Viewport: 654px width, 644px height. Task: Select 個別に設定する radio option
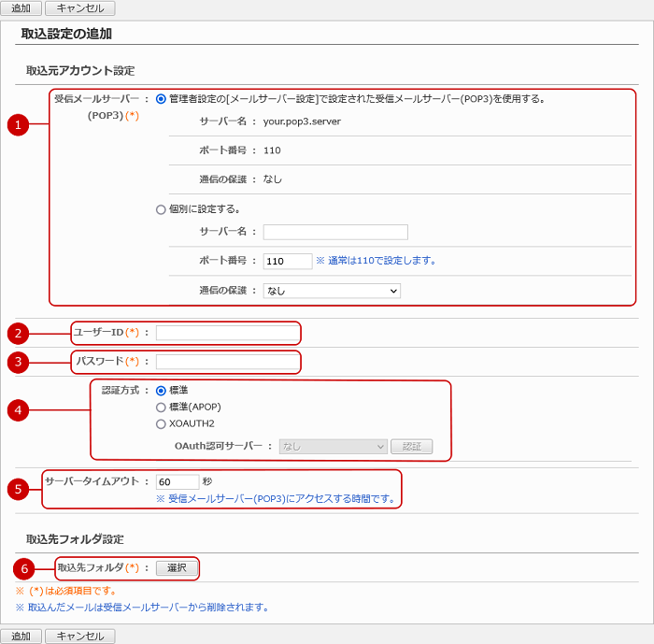point(162,209)
